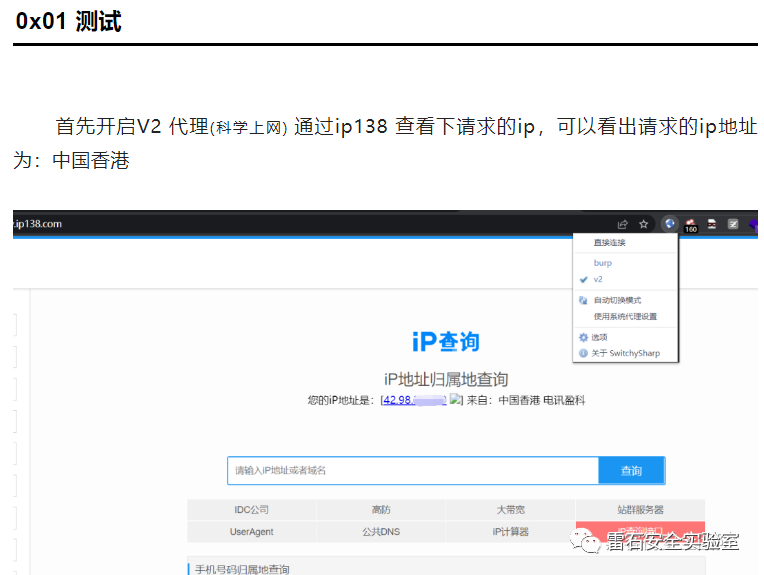
Task: Click the share page icon in address bar
Action: point(622,224)
